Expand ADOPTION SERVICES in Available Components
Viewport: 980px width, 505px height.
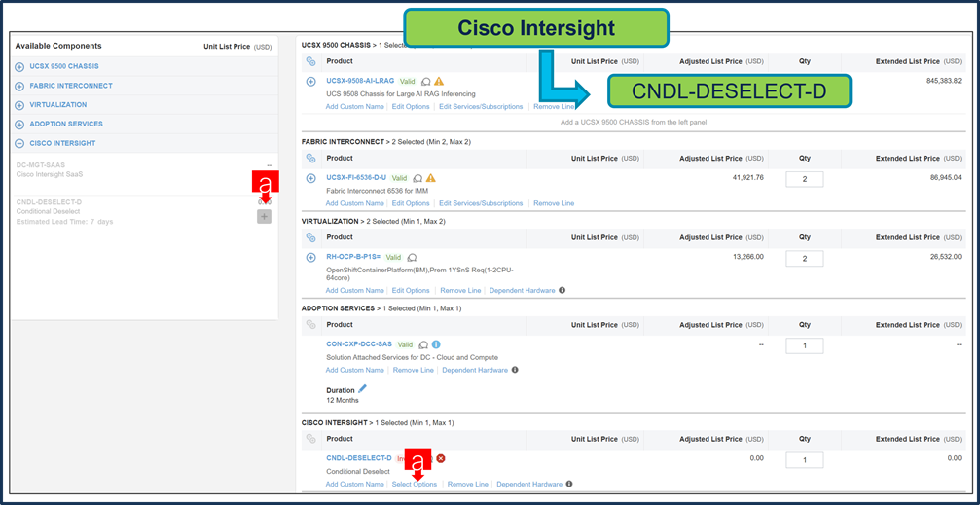point(20,125)
